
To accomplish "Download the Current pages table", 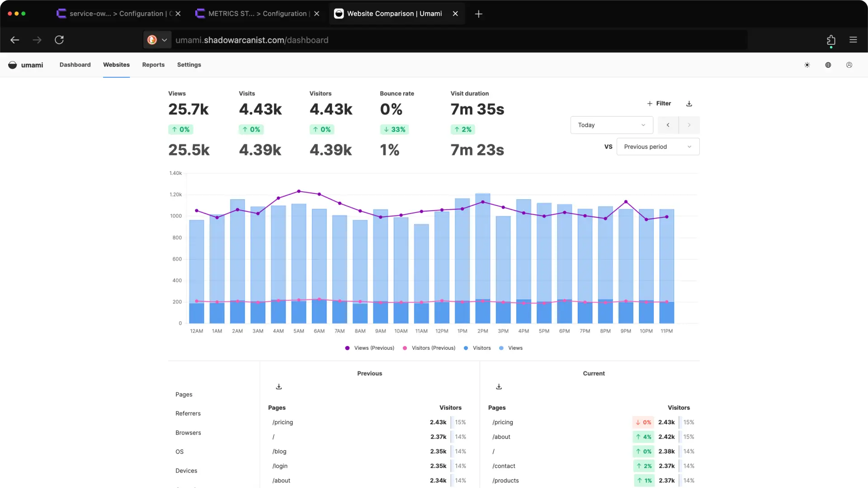I will coord(499,387).
